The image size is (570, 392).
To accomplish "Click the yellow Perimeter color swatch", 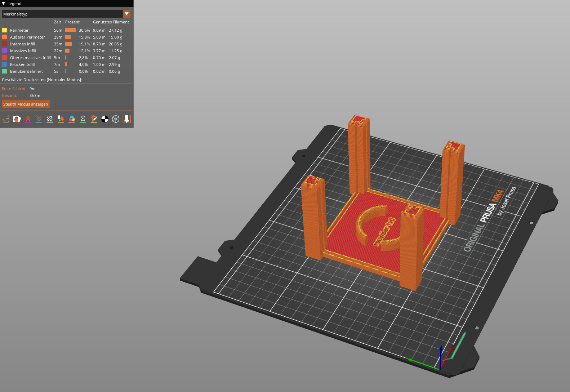I will (x=5, y=30).
